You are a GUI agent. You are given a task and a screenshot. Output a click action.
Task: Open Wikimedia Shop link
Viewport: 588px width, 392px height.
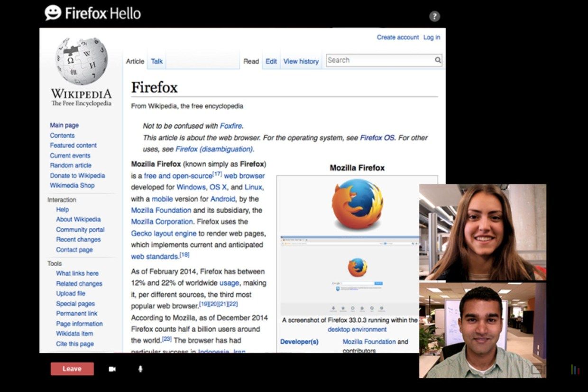72,186
